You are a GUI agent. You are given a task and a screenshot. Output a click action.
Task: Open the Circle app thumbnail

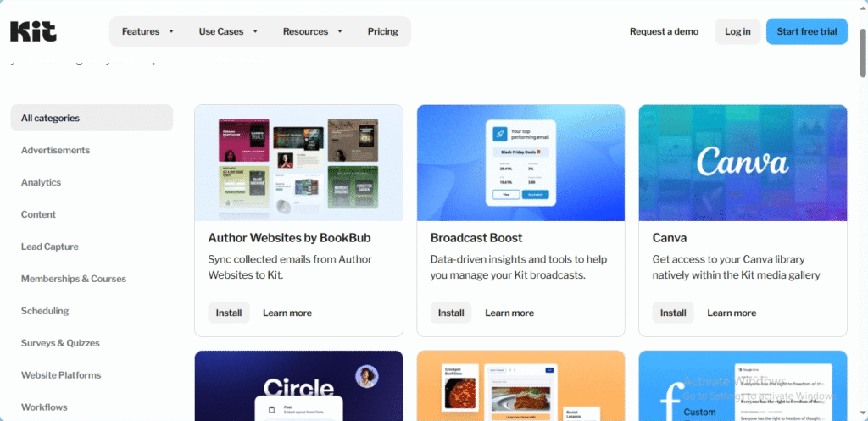299,385
